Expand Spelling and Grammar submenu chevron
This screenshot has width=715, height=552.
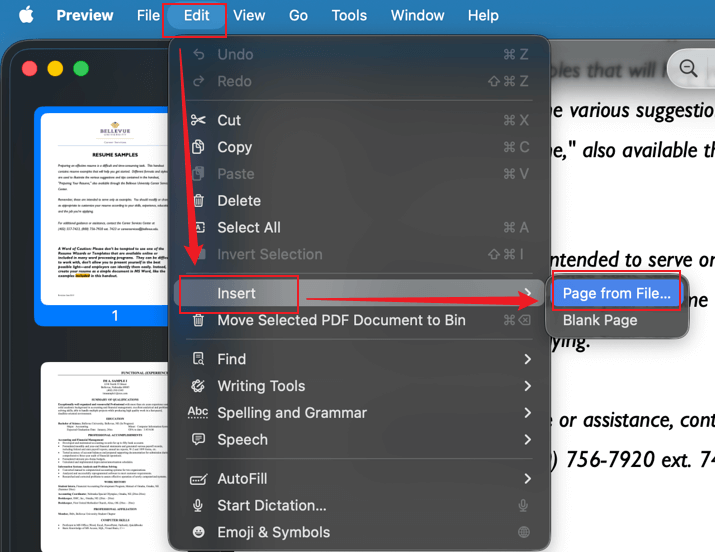528,413
